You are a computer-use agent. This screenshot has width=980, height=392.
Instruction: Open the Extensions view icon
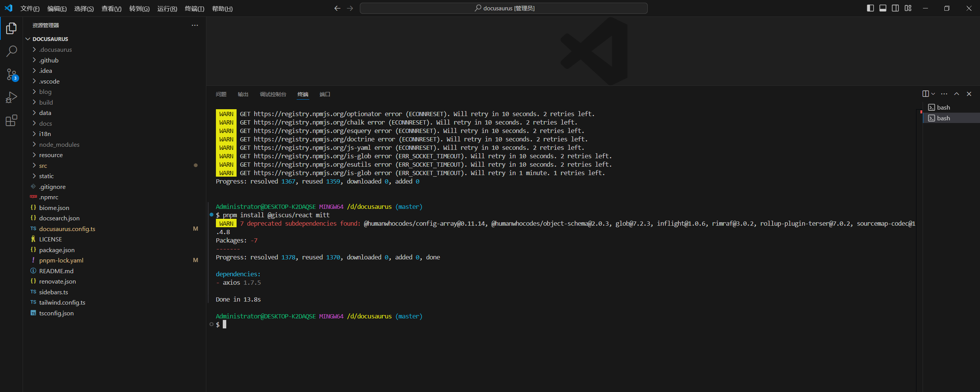click(11, 121)
